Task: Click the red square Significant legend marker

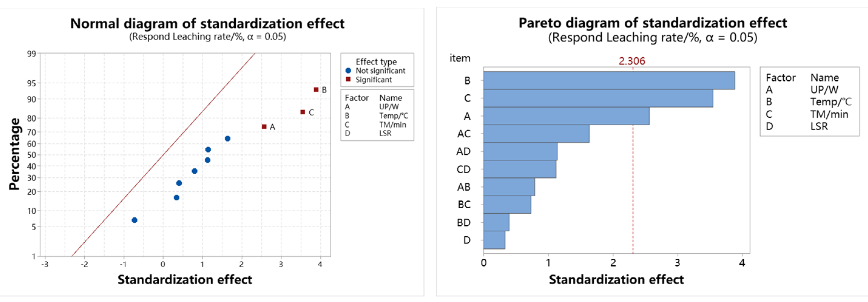Action: 348,79
